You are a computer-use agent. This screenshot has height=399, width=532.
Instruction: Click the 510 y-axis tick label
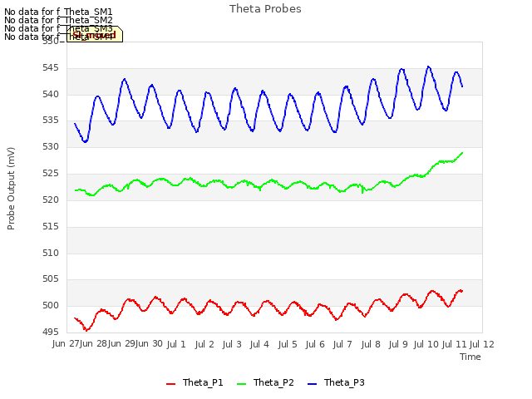pyautogui.click(x=51, y=253)
